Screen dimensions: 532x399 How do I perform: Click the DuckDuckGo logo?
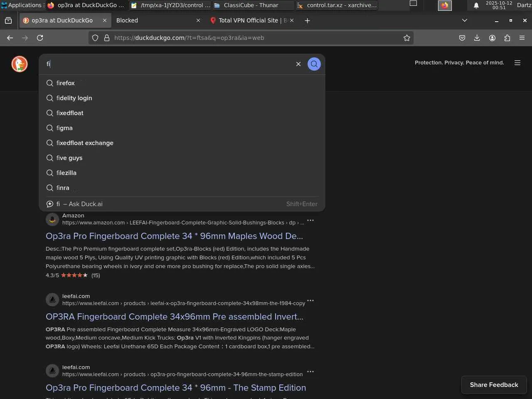coord(20,64)
